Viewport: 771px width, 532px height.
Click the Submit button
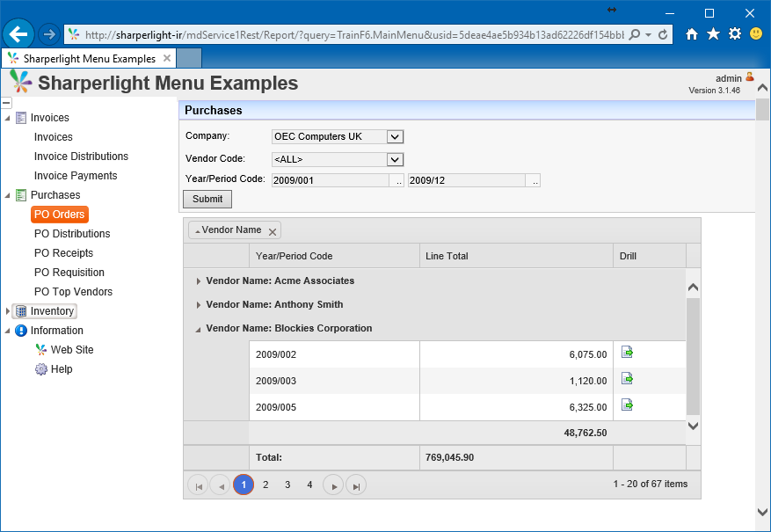207,199
